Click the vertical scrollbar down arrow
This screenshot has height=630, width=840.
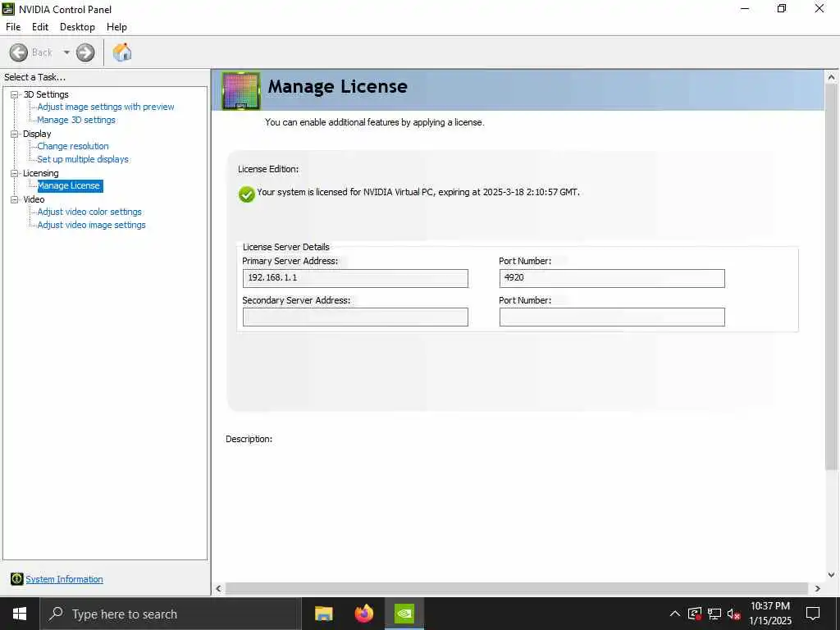pos(832,575)
